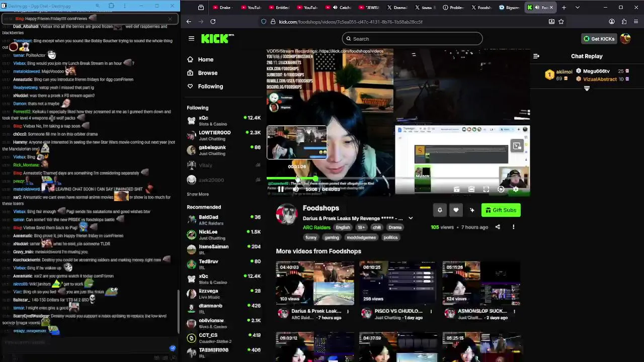Open options for ASMONSLOP SUCK video
644x362 pixels.
(514, 311)
